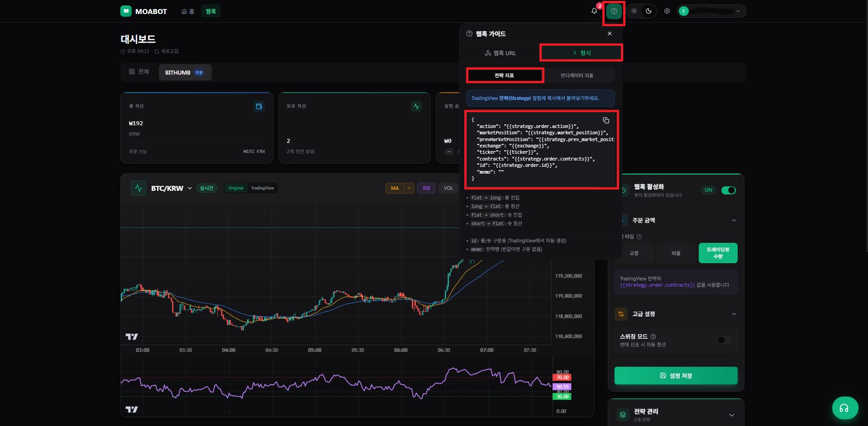
Task: Click the 05:00 time axis label
Action: coord(315,350)
